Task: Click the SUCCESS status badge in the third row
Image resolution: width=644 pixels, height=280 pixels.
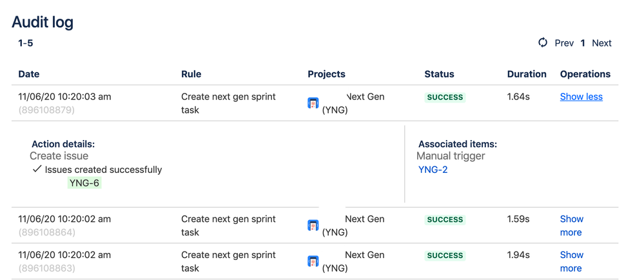Action: pyautogui.click(x=445, y=255)
